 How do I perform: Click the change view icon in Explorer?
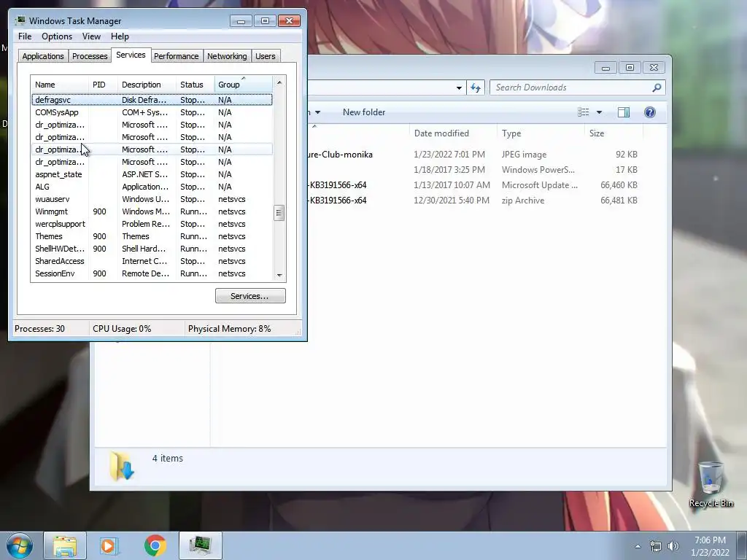(583, 112)
